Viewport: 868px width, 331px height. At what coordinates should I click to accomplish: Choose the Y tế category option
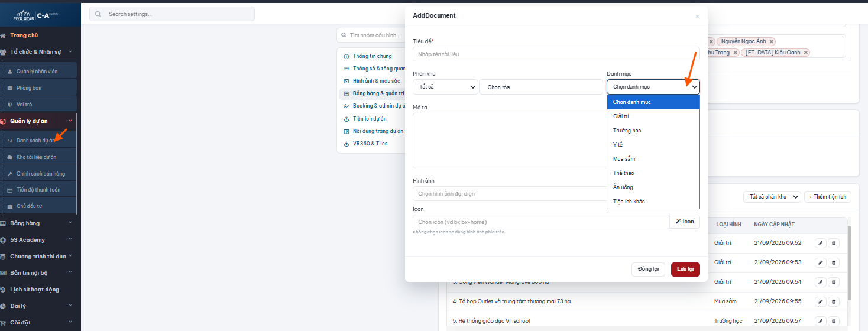tap(653, 145)
